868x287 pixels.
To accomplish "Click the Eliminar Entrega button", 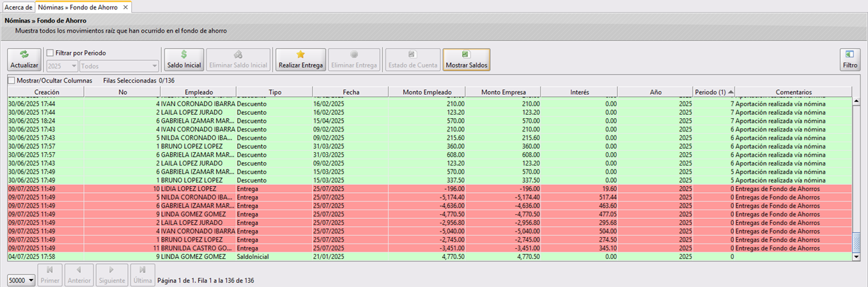I will click(x=354, y=59).
